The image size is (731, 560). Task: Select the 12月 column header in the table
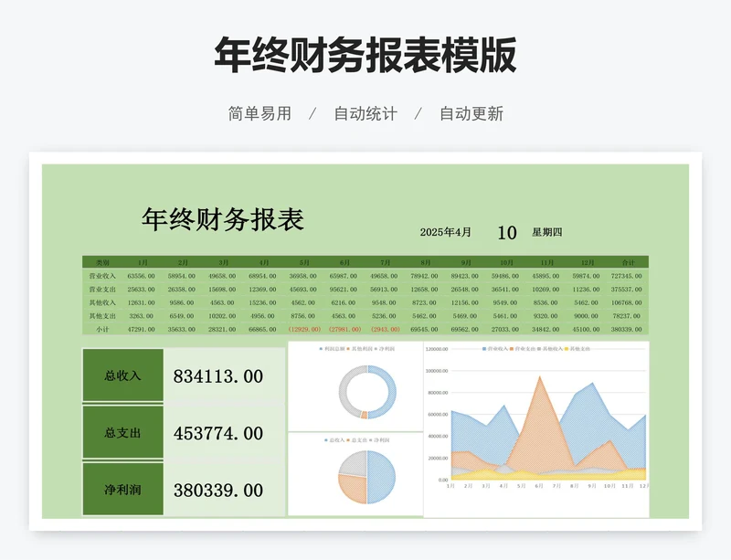click(x=588, y=262)
